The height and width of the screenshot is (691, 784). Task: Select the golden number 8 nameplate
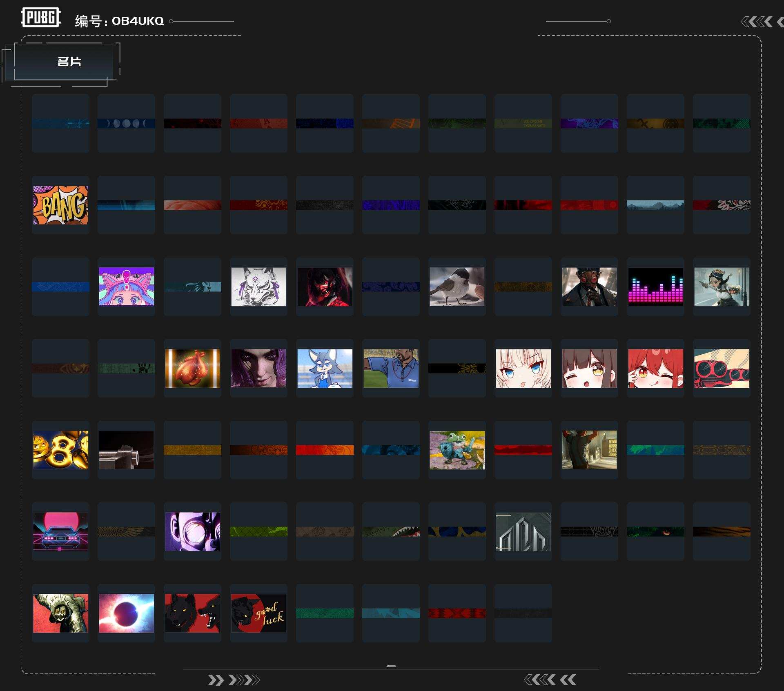pyautogui.click(x=60, y=450)
